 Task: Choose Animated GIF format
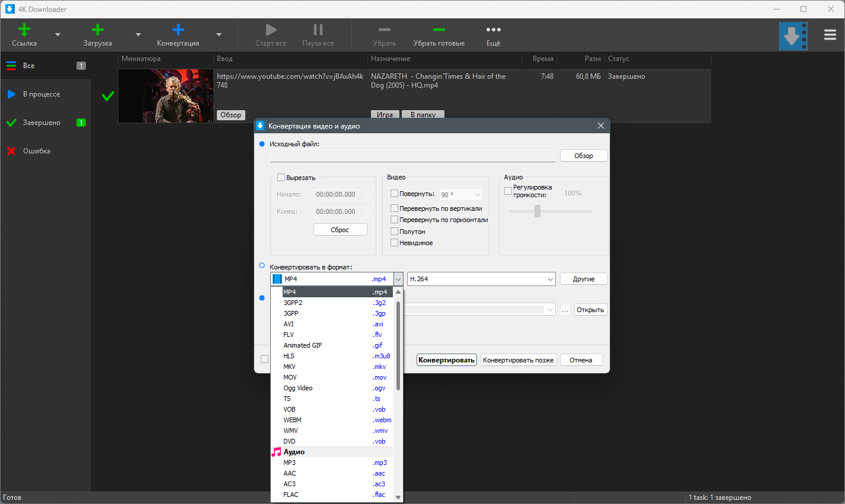click(332, 345)
